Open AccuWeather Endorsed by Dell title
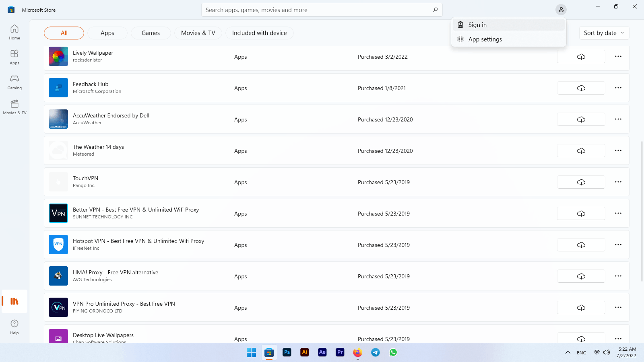 (111, 115)
